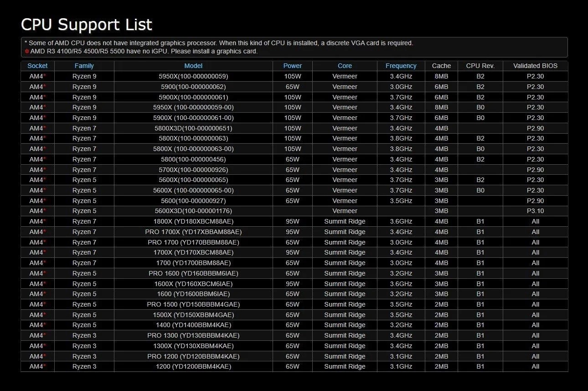The image size is (588, 391).
Task: Click the red asterisk in the last row's socket cell
Action: (x=45, y=366)
